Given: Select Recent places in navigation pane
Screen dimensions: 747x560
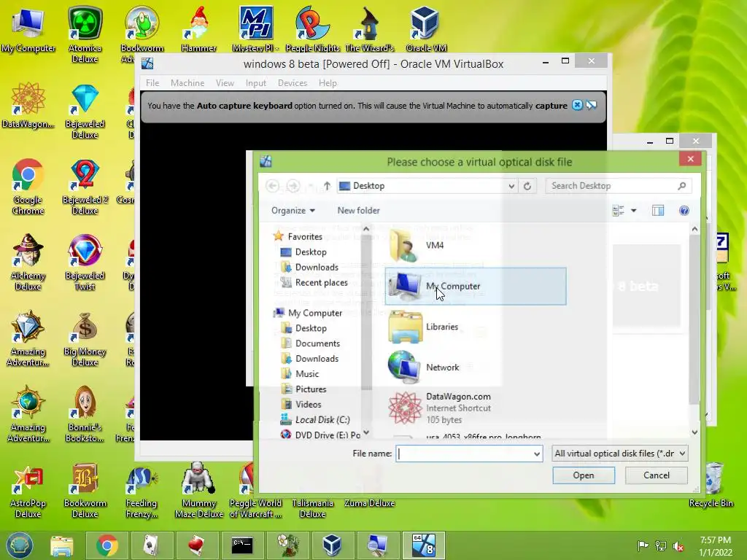Looking at the screenshot, I should 321,282.
